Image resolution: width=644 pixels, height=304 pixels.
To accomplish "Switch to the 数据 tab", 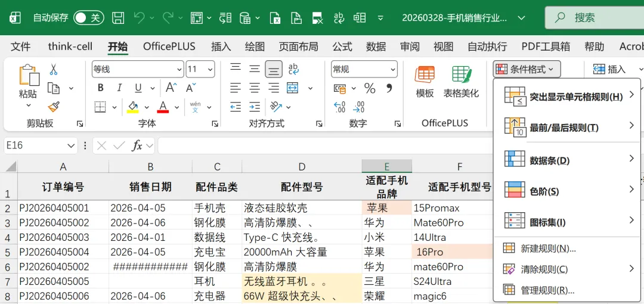I will 376,46.
